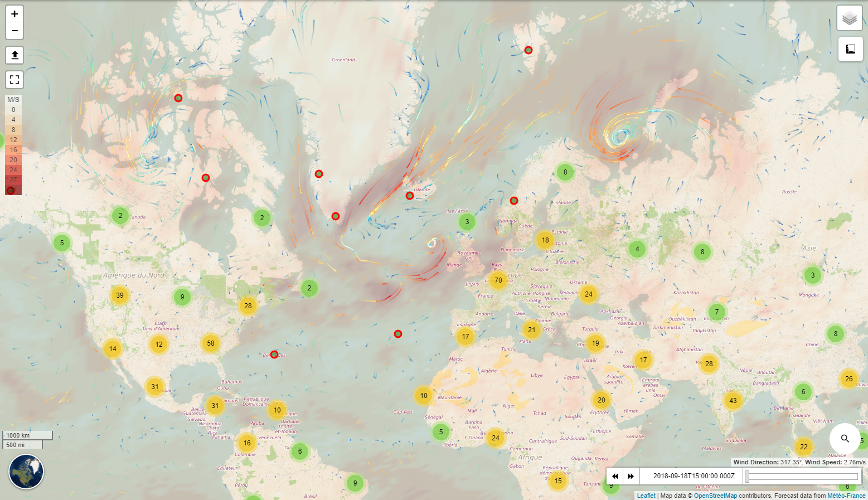The height and width of the screenshot is (500, 868).
Task: Expand the cluster of 19 near Turkey
Action: 595,343
